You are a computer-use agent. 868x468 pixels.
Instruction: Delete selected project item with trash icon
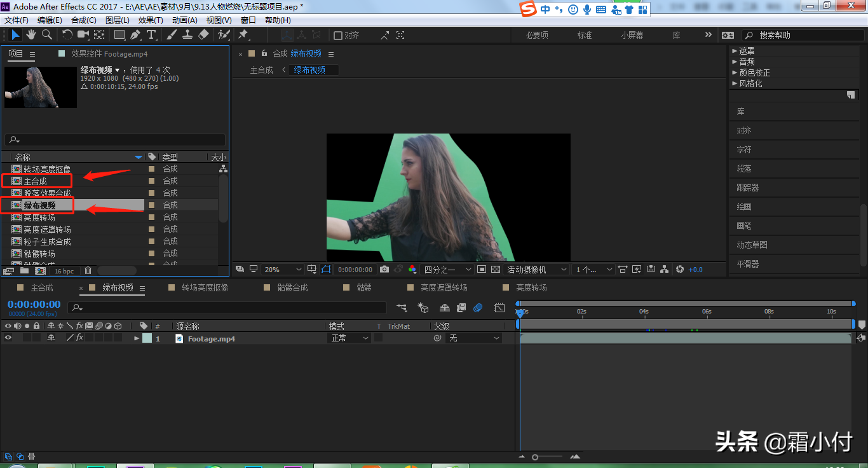click(88, 271)
